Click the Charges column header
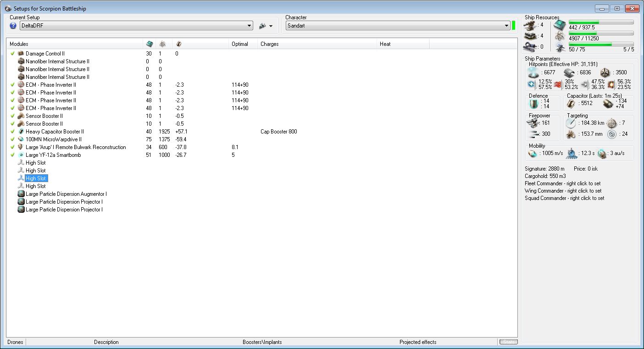644x349 pixels. click(317, 44)
